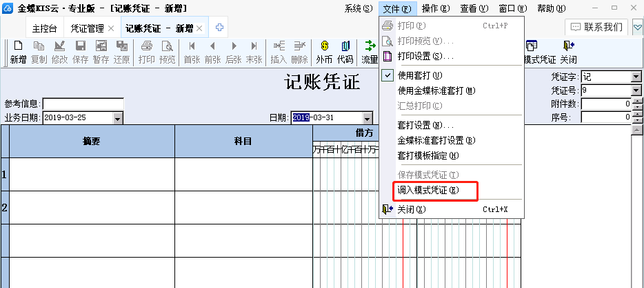
Task: Open the 查看(V) menu
Action: click(474, 8)
